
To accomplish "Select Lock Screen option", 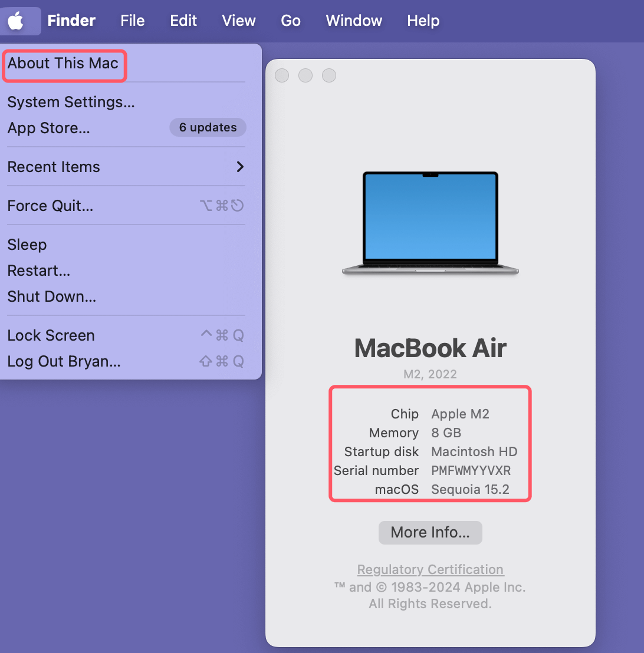I will tap(51, 335).
